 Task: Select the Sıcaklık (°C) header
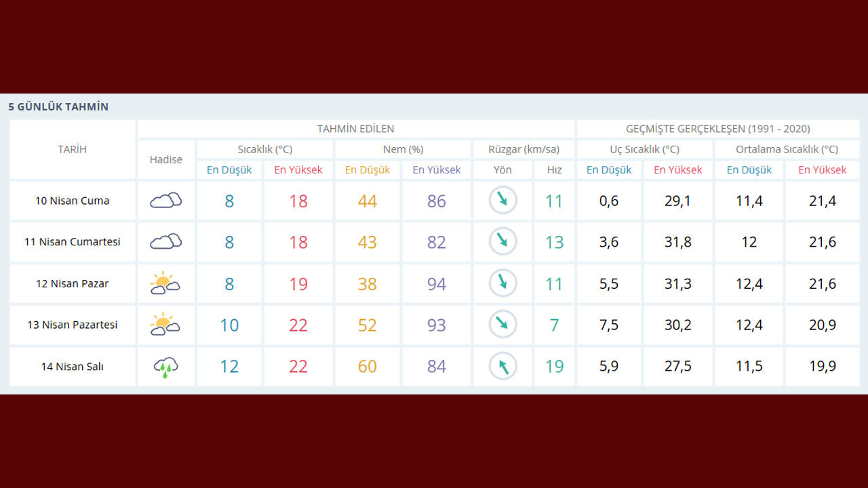264,150
